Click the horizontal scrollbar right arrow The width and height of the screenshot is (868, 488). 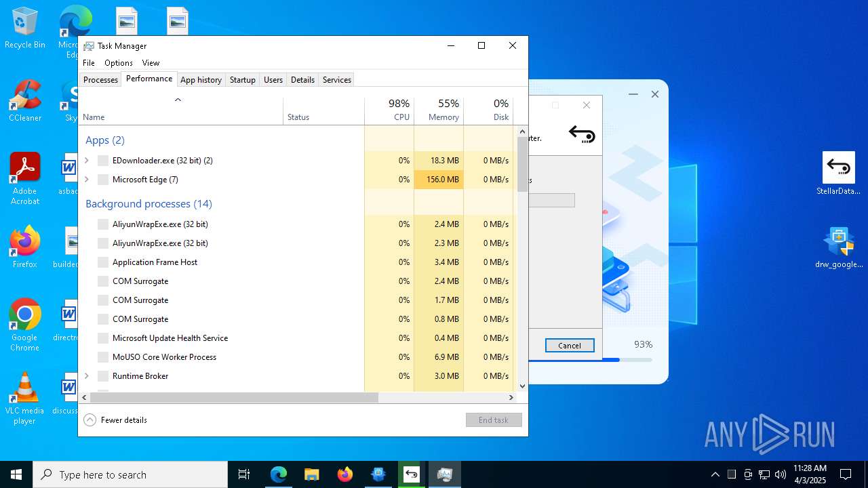[x=512, y=398]
